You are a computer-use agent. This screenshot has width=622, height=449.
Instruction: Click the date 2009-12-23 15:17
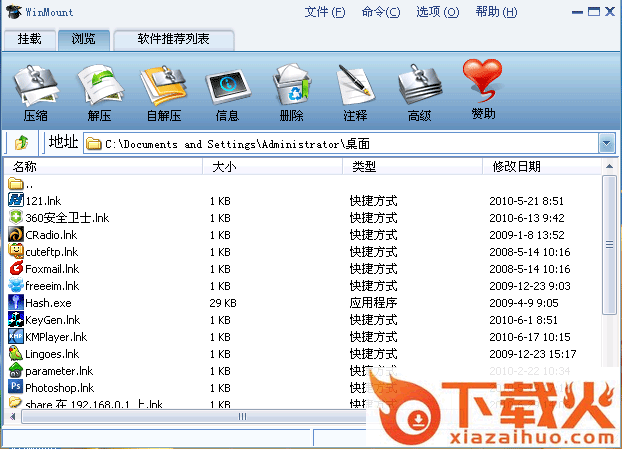[x=533, y=354]
